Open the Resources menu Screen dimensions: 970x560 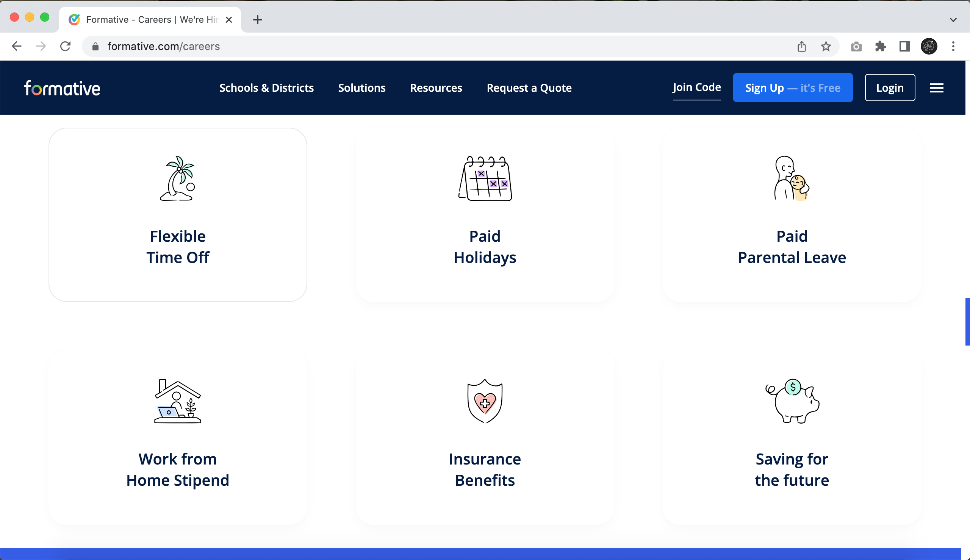[x=436, y=88]
